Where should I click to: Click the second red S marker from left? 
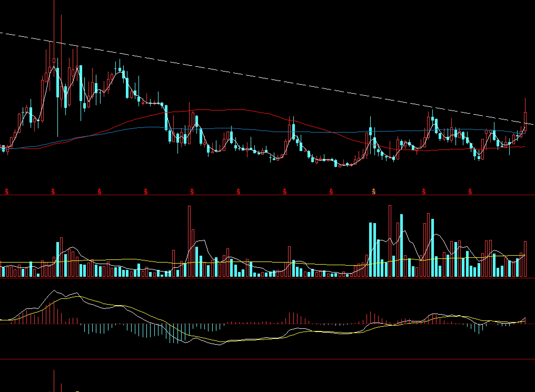click(53, 192)
